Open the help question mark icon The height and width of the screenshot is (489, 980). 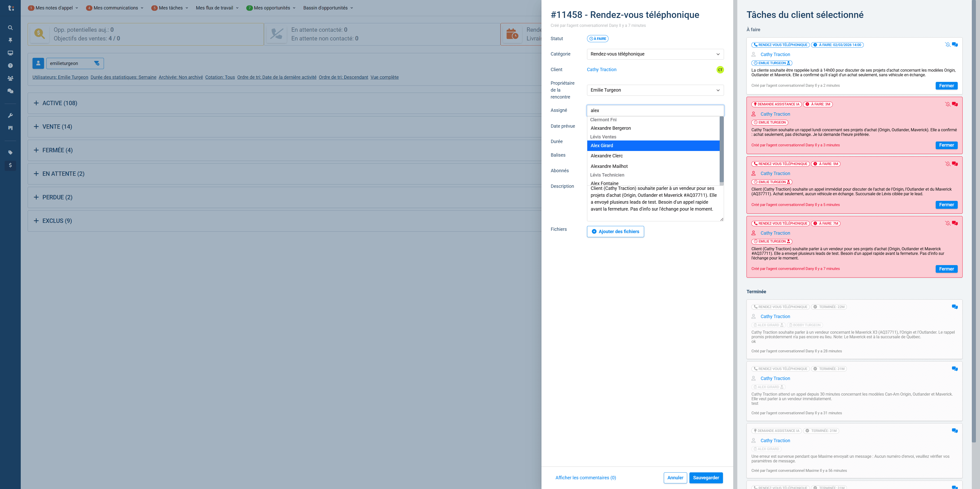pos(10,66)
